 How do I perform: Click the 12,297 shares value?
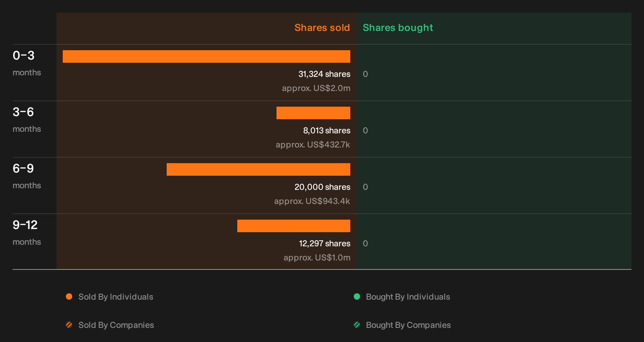325,244
